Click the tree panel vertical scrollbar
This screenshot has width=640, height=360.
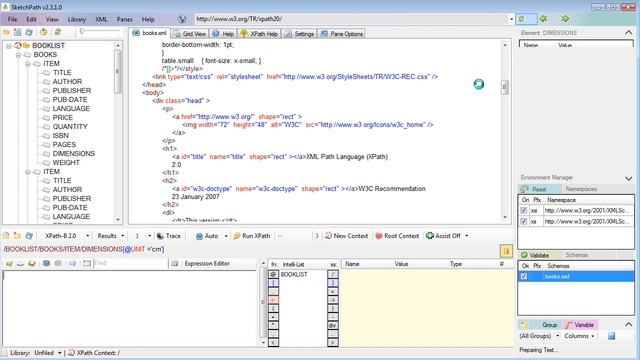tap(118, 133)
